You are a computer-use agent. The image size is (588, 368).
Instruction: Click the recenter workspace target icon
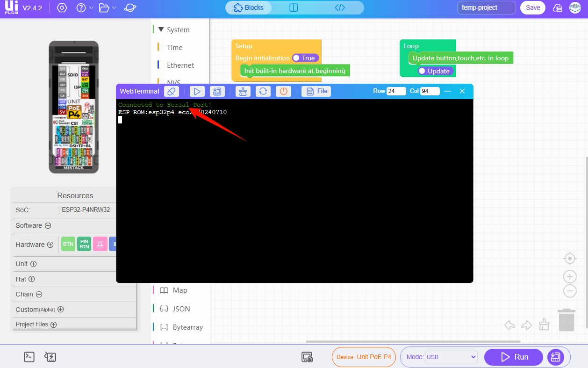[569, 259]
